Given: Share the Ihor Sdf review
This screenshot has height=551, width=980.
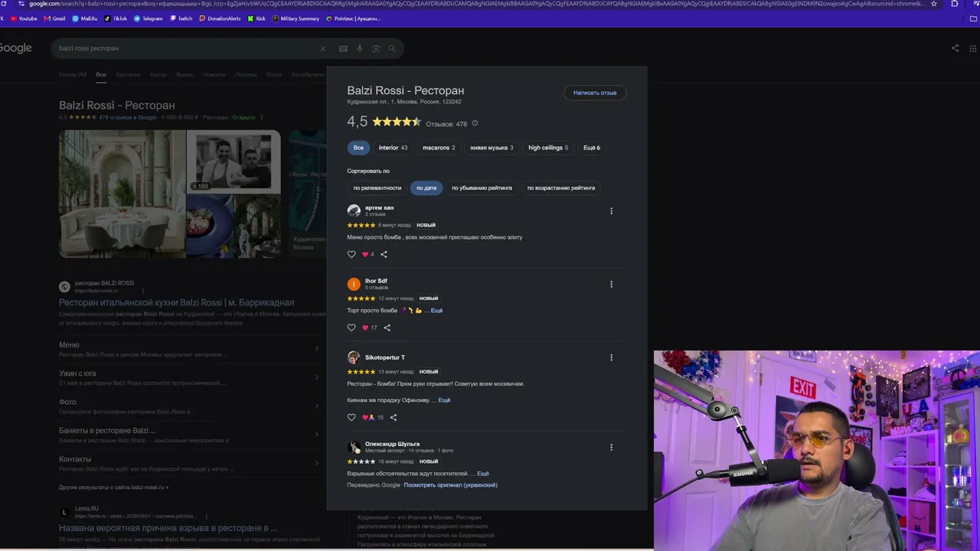Looking at the screenshot, I should coord(387,328).
